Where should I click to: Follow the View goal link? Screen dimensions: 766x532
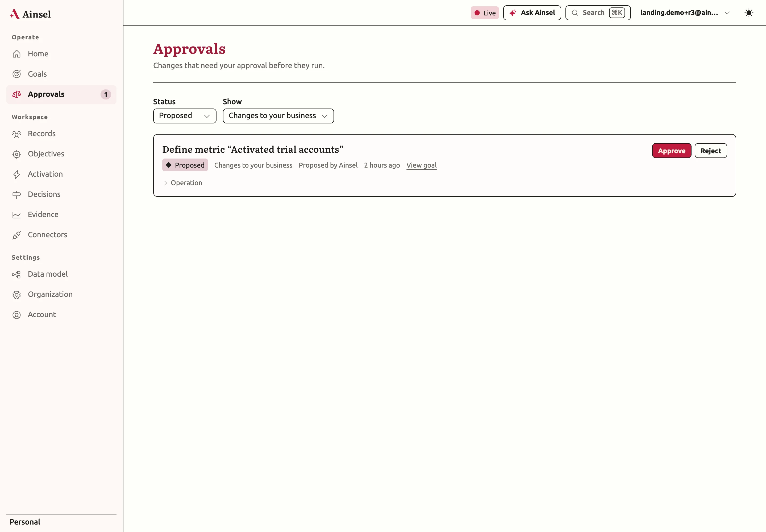click(421, 165)
